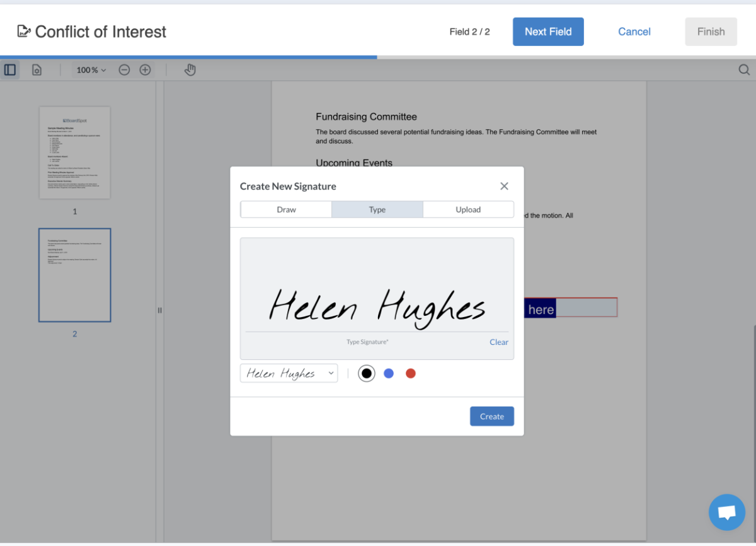Image resolution: width=756 pixels, height=546 pixels.
Task: Toggle the sidebar panel icon
Action: [x=9, y=69]
